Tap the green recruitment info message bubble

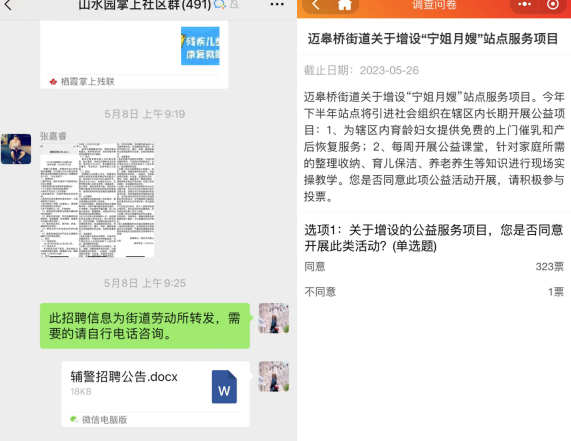point(145,326)
